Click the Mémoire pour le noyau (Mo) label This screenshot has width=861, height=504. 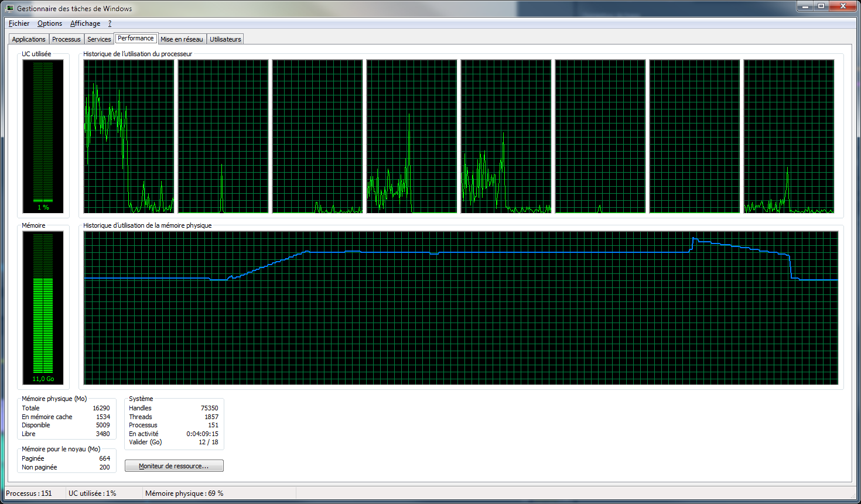(61, 449)
